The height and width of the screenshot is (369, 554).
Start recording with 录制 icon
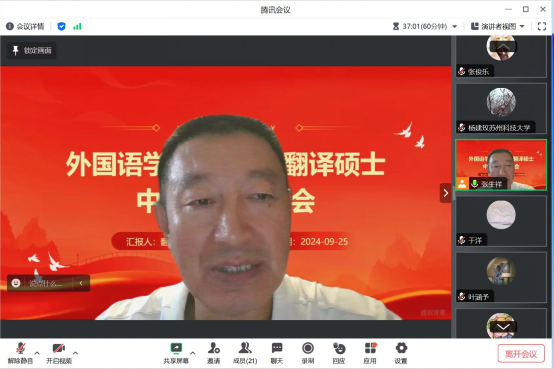coord(308,353)
